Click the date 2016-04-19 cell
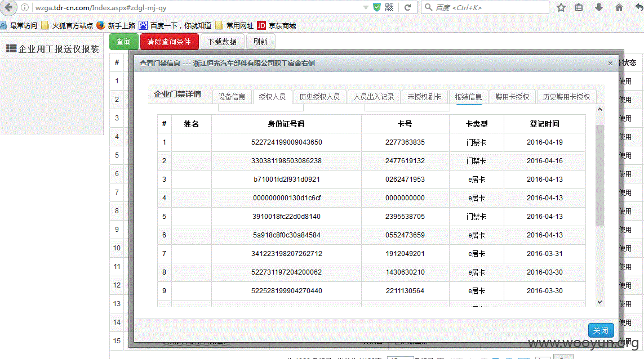This screenshot has width=644, height=359. pos(545,142)
